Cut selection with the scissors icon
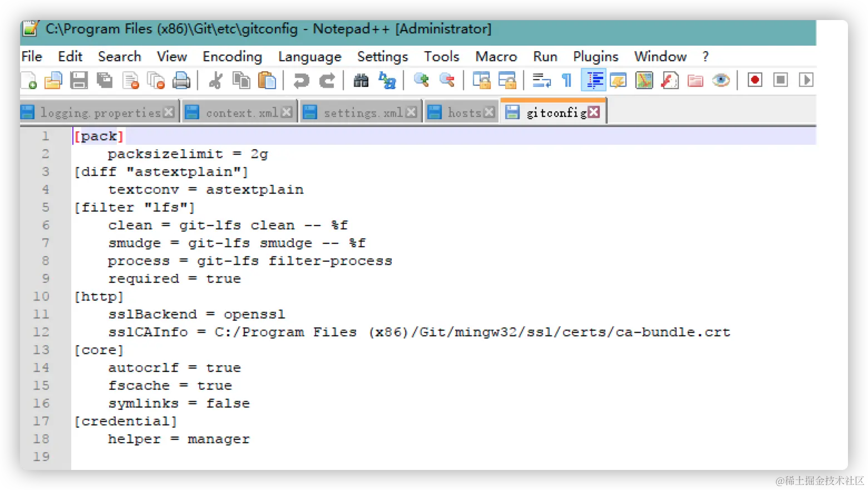The height and width of the screenshot is (490, 868). (215, 81)
